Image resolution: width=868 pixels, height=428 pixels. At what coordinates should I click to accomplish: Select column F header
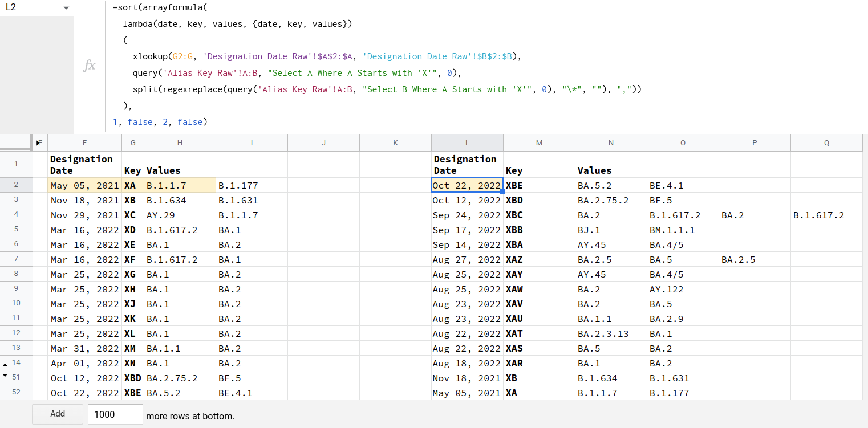85,143
